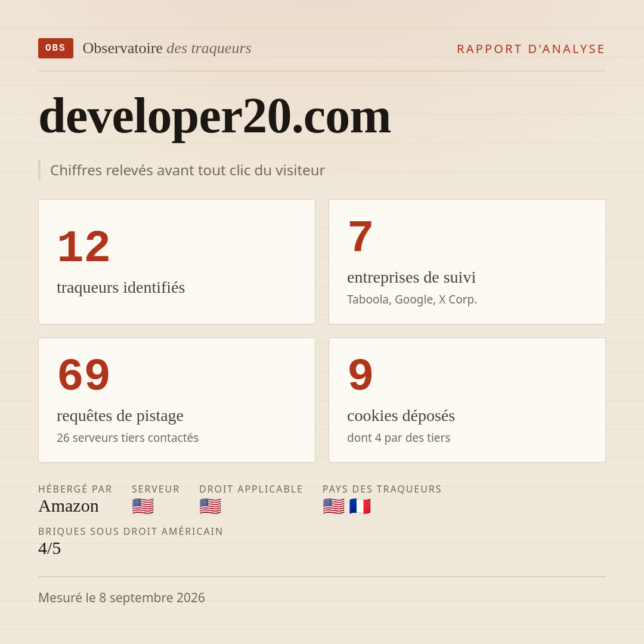Open the Observatoire des traqueurs title
This screenshot has height=644, width=644.
(x=167, y=48)
